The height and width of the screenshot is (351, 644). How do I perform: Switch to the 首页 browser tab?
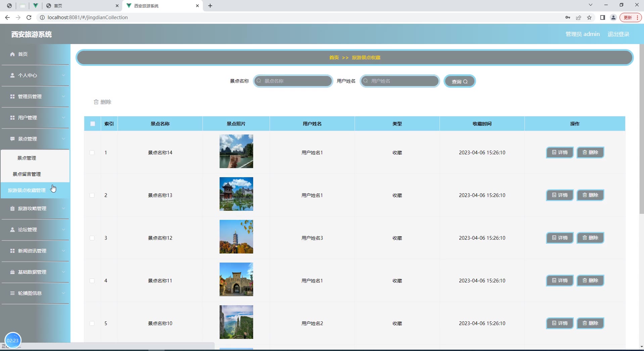[81, 6]
